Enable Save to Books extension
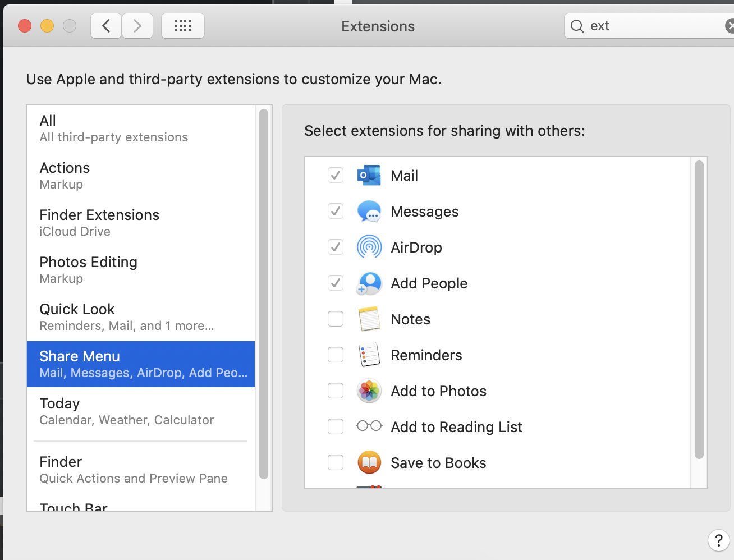The width and height of the screenshot is (734, 560). click(336, 463)
